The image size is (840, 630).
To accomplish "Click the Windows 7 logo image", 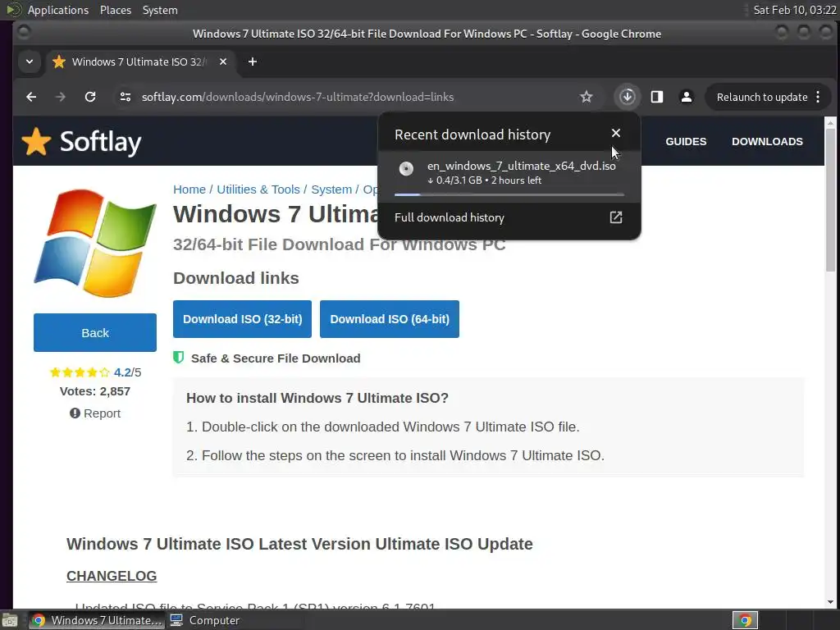I will (x=95, y=243).
